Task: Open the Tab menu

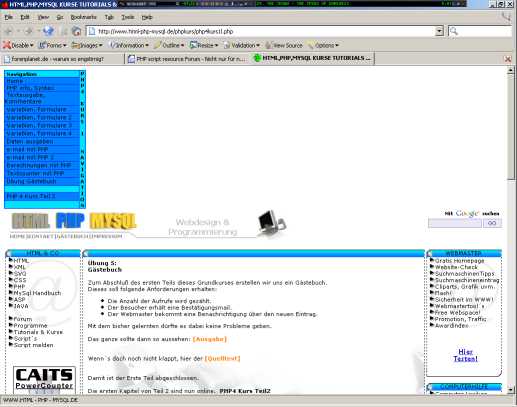Action: 109,17
